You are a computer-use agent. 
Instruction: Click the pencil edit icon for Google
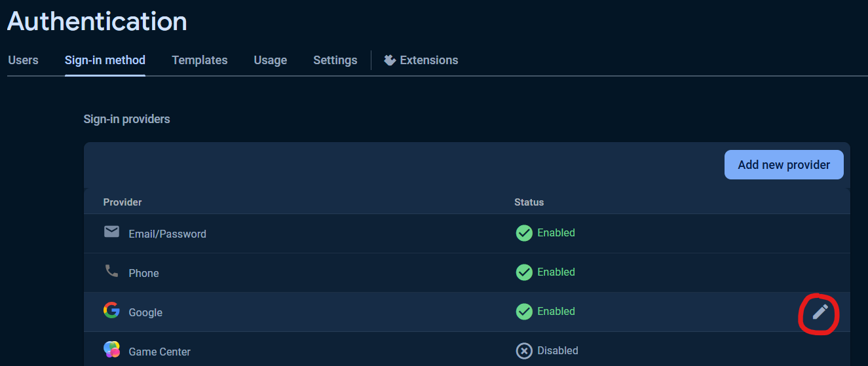pos(820,312)
